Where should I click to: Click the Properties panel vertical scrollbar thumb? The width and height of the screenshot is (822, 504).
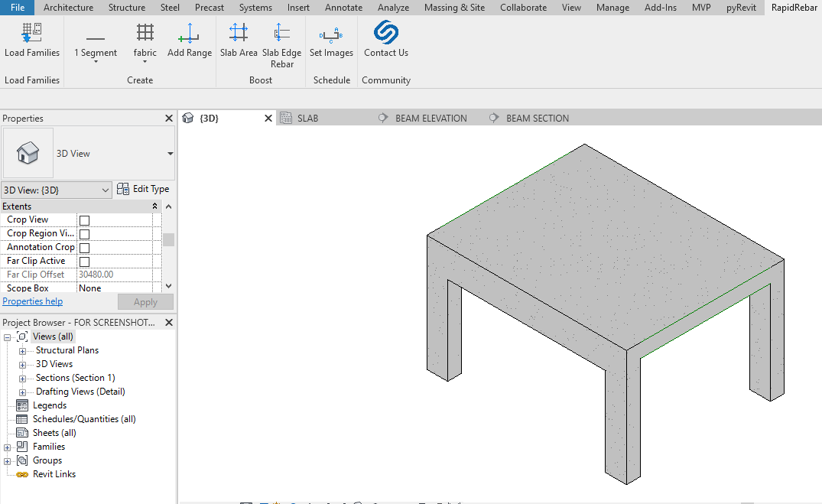tap(168, 239)
